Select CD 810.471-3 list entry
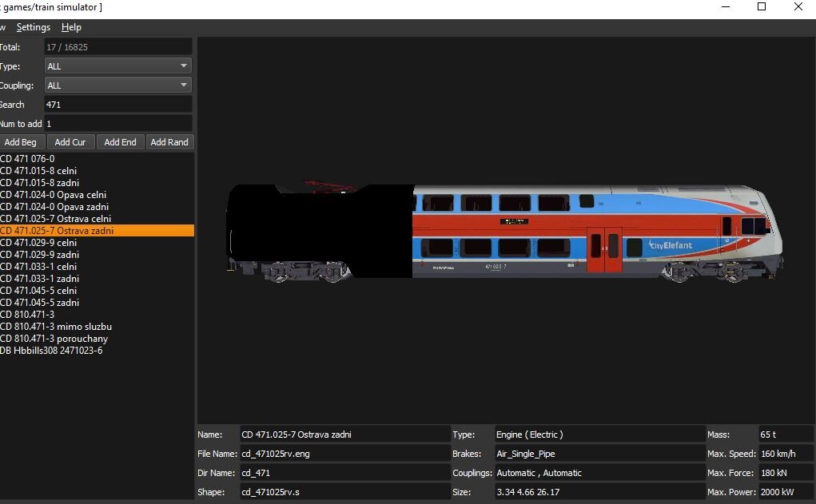Image resolution: width=816 pixels, height=504 pixels. (97, 314)
